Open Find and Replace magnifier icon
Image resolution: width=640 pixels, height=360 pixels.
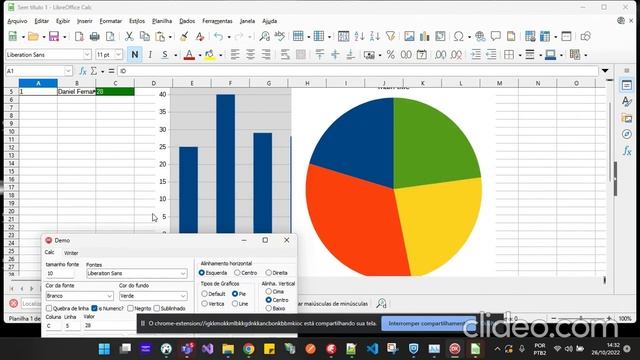(x=264, y=36)
